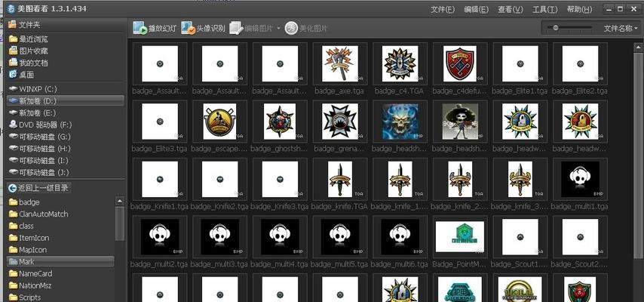Open the MapIcon folder
Viewport: 644px width, 302px height.
click(27, 250)
